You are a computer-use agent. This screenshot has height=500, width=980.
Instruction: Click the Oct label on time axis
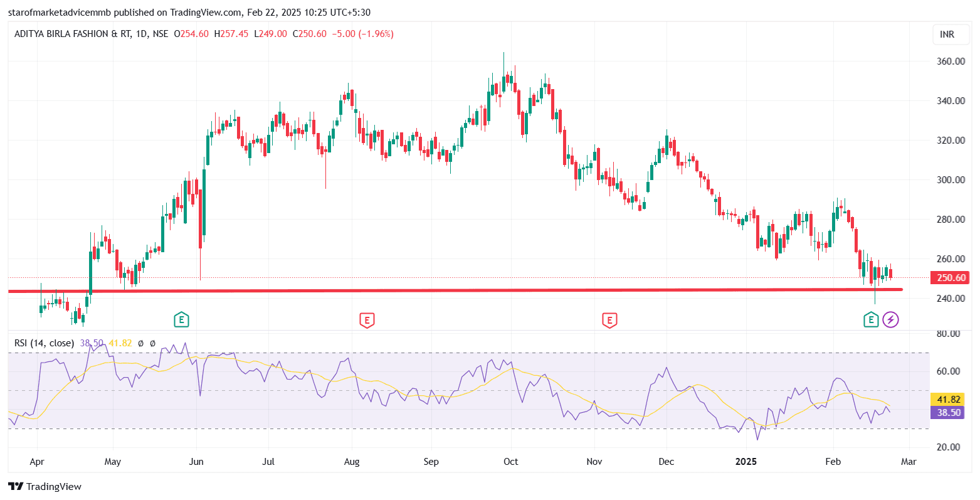(511, 462)
